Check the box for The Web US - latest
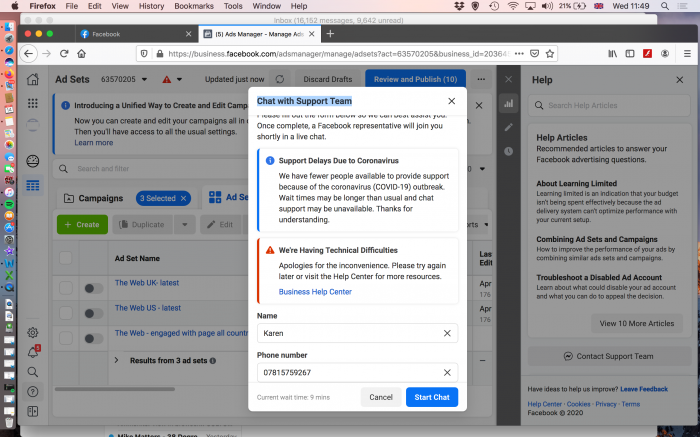 66,313
